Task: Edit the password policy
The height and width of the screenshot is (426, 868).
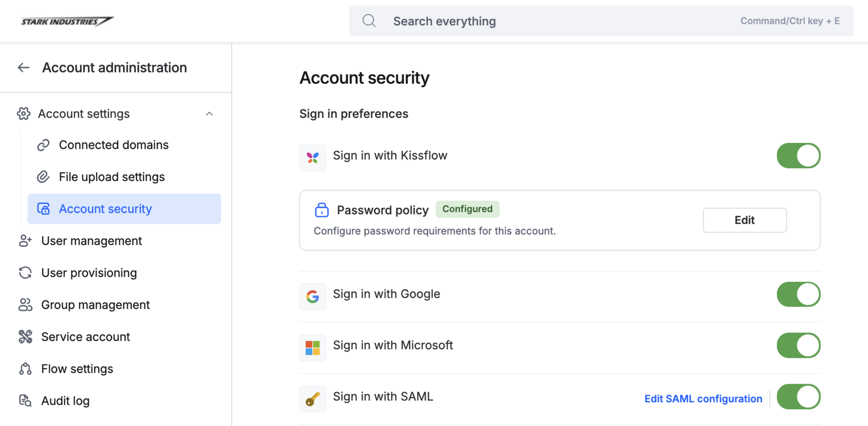Action: (x=744, y=220)
